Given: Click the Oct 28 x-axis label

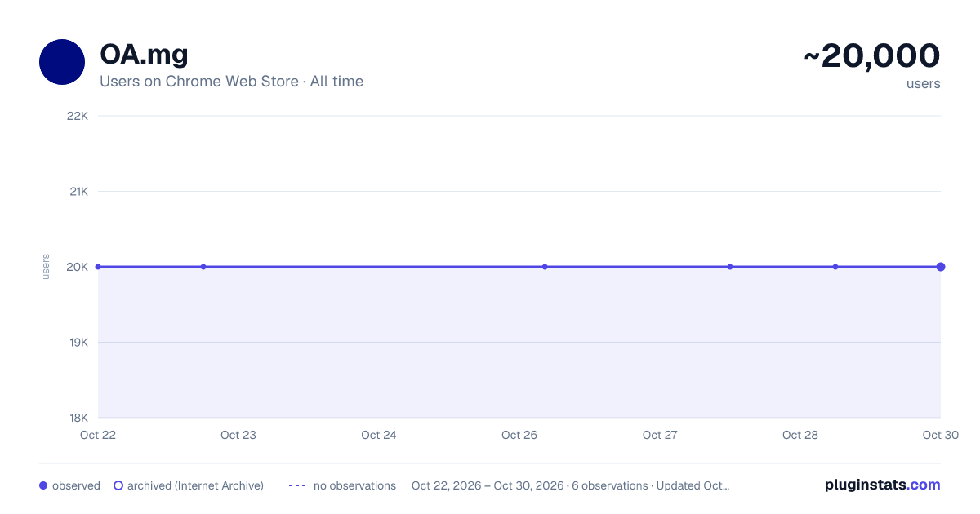Looking at the screenshot, I should pos(800,435).
